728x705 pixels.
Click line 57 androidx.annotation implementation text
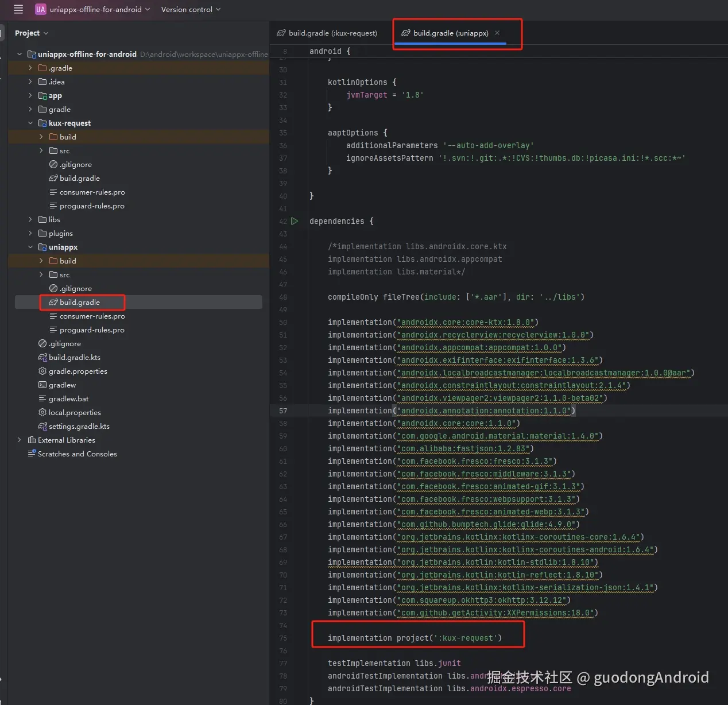[x=451, y=410]
